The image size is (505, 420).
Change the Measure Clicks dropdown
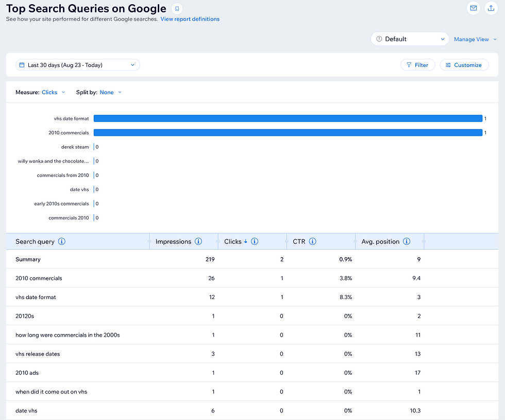[x=54, y=92]
